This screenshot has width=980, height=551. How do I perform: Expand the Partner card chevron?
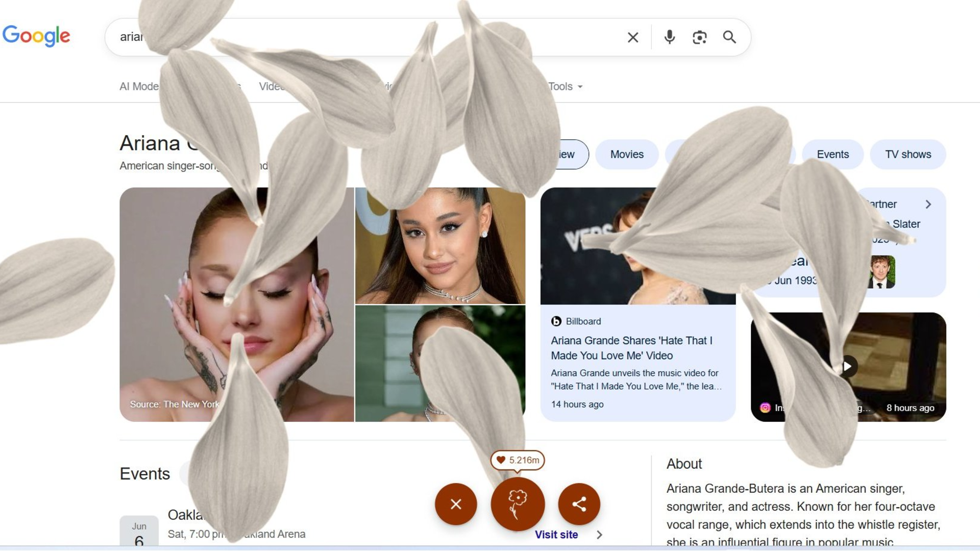(x=928, y=204)
